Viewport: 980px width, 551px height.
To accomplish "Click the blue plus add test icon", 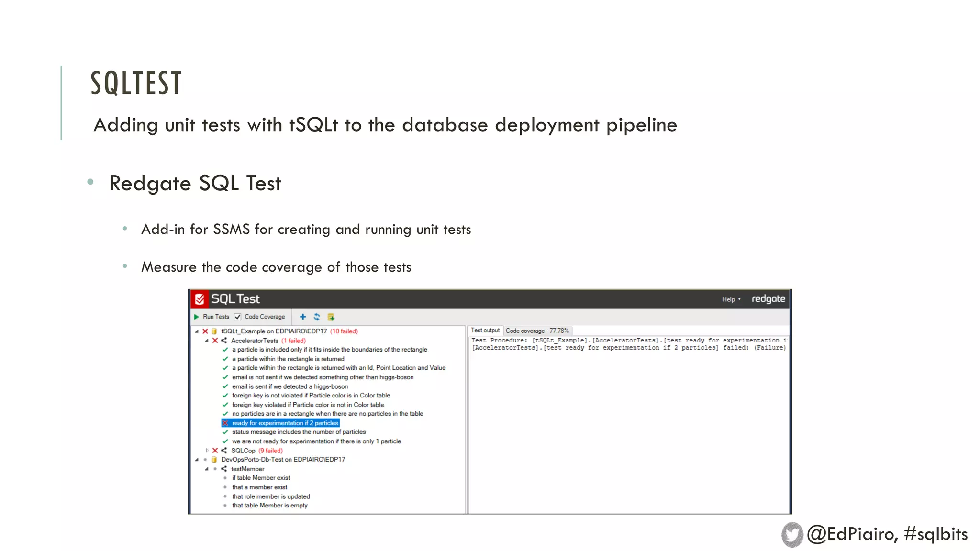I will [x=302, y=317].
